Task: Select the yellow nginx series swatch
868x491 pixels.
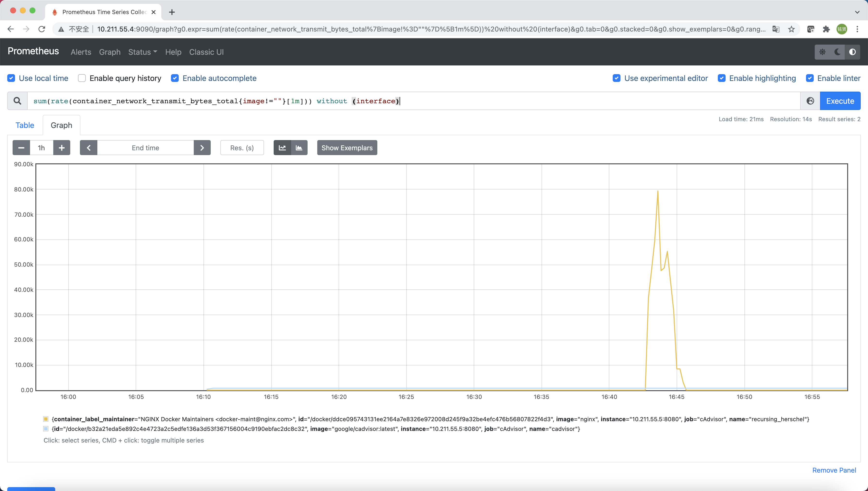Action: (46, 419)
